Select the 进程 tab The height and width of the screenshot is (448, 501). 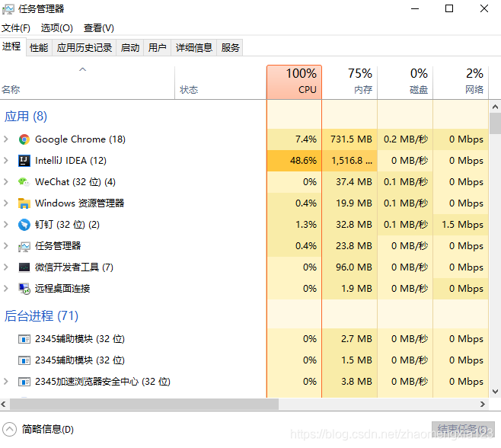tap(12, 46)
